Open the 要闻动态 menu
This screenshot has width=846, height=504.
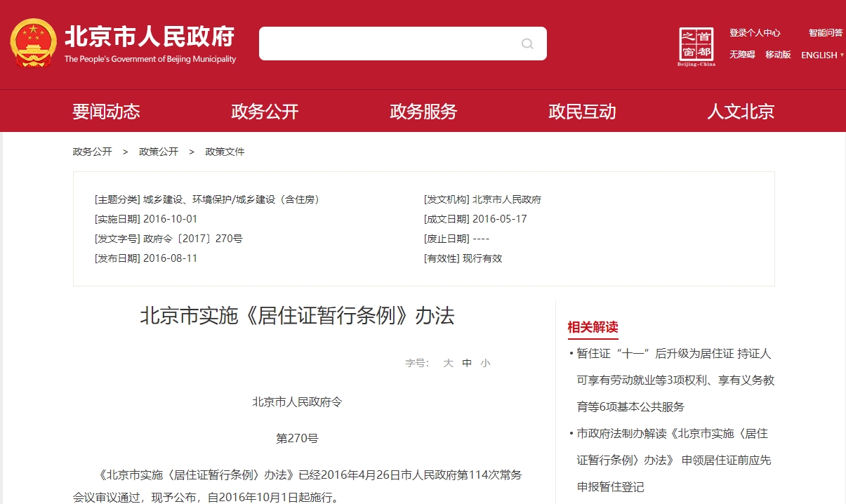[x=106, y=111]
